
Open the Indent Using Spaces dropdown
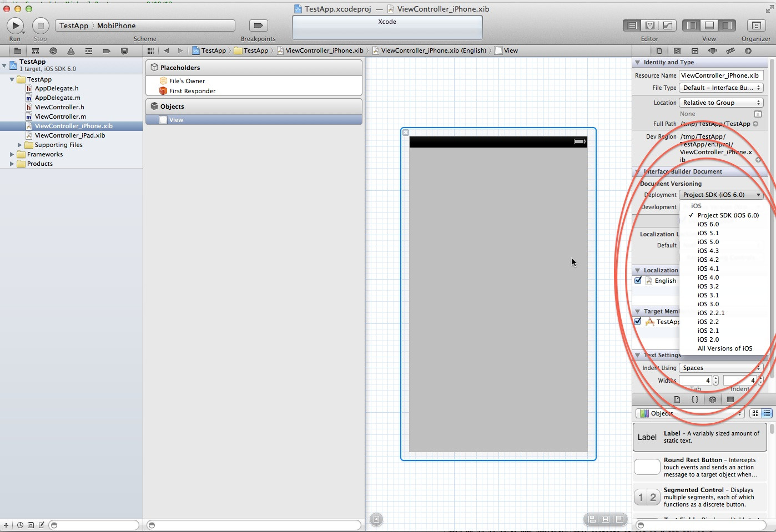click(x=721, y=368)
